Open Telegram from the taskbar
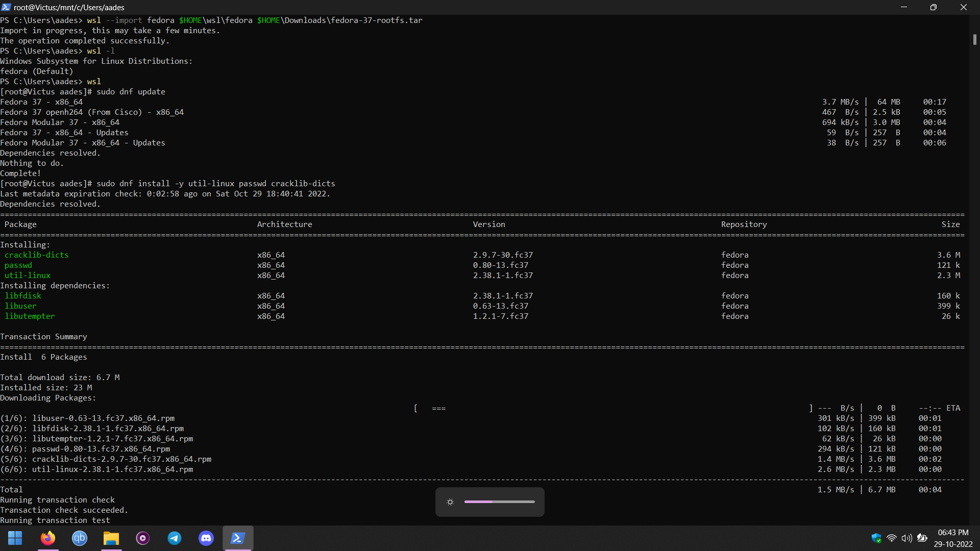The height and width of the screenshot is (551, 980). [x=174, y=538]
